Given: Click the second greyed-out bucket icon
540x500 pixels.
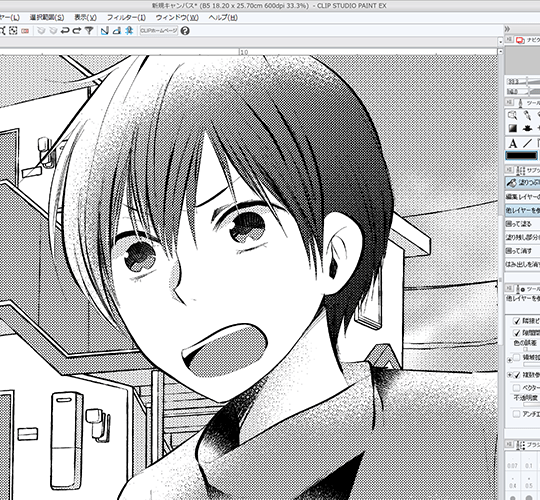Looking at the screenshot, I should tap(53, 31).
